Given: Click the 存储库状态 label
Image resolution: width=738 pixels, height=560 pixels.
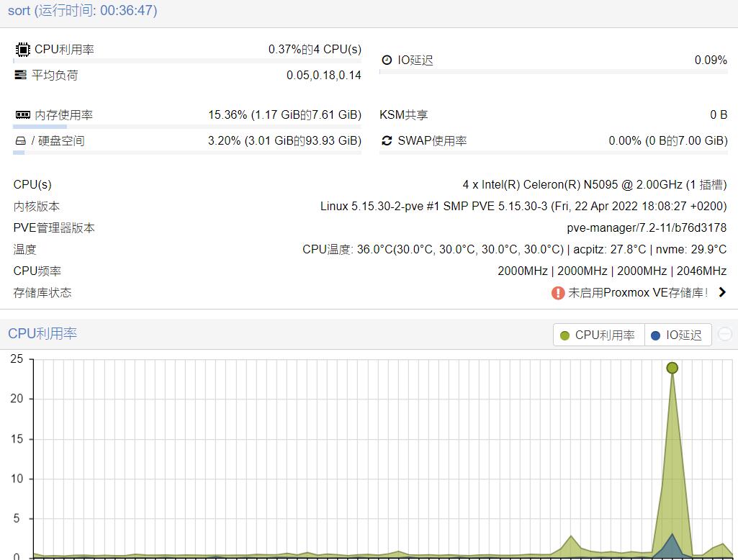Looking at the screenshot, I should 42,293.
